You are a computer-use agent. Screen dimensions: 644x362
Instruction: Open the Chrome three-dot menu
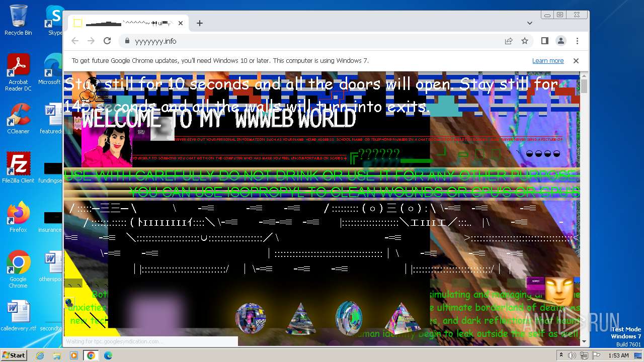click(577, 41)
